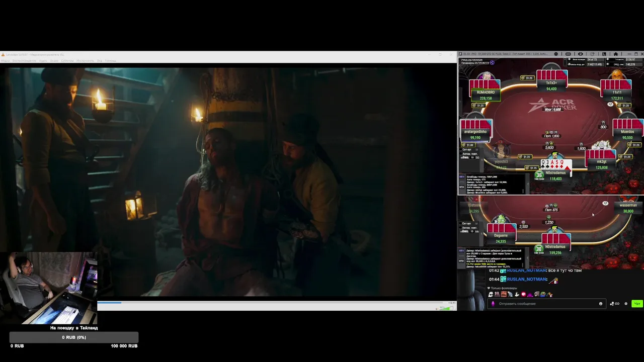Open the Аудио menu in VLC

43,60
